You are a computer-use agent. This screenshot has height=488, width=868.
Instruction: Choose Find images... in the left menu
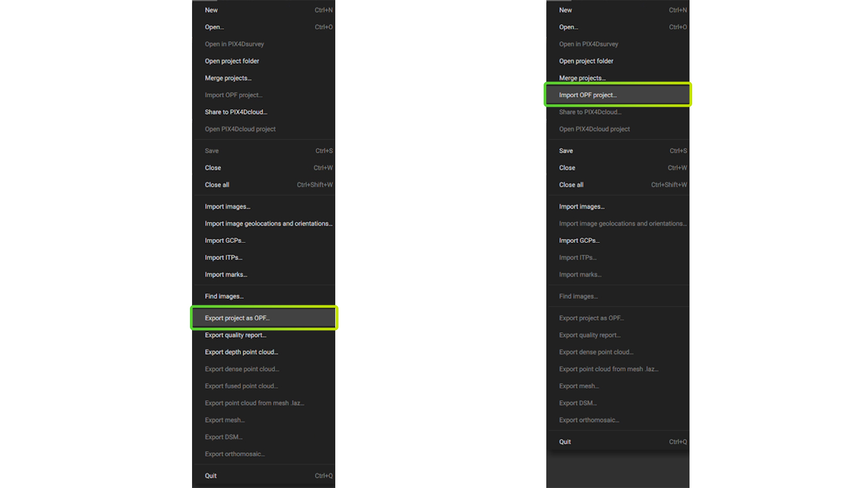coord(264,296)
